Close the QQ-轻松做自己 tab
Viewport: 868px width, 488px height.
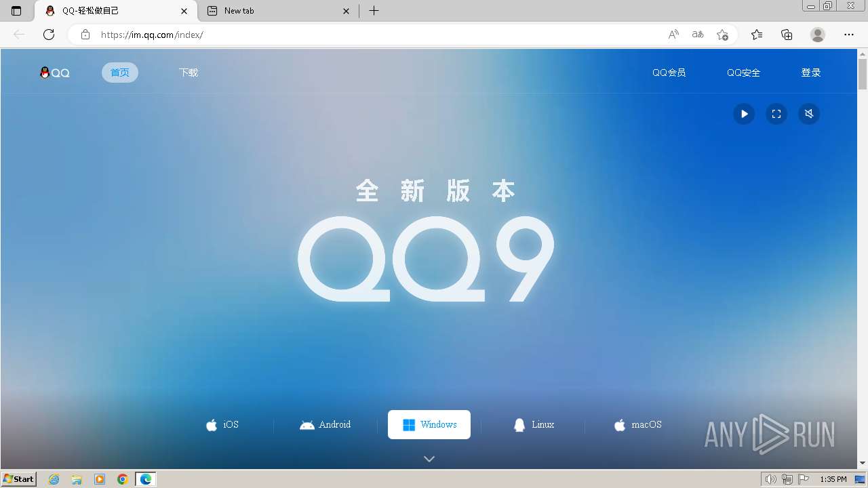(184, 11)
